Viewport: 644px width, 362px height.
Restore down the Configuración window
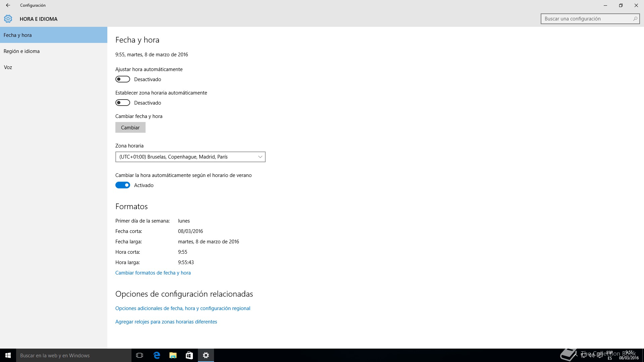[621, 5]
